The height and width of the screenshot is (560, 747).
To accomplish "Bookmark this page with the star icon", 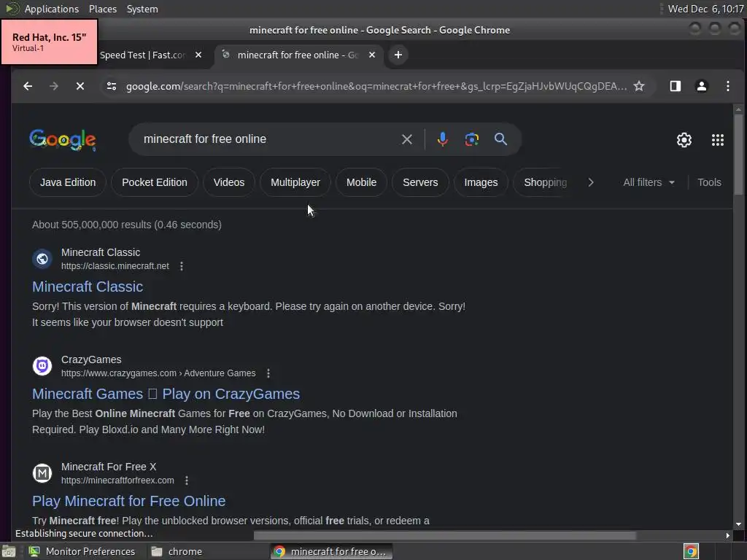I will coord(639,86).
